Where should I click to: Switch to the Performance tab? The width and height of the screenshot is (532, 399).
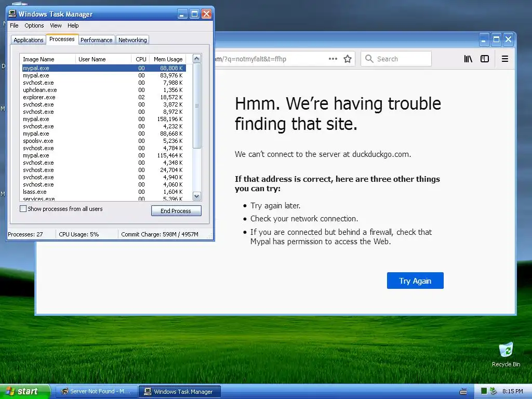click(96, 40)
